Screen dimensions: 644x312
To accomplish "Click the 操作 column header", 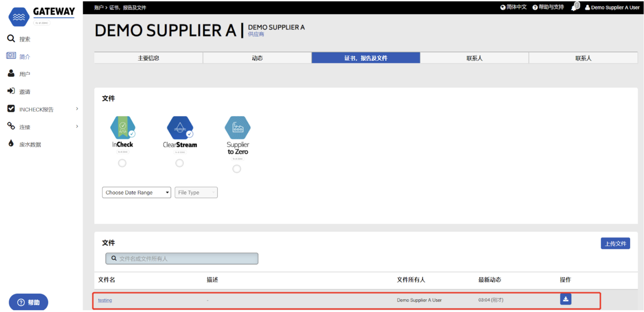I will [x=565, y=280].
